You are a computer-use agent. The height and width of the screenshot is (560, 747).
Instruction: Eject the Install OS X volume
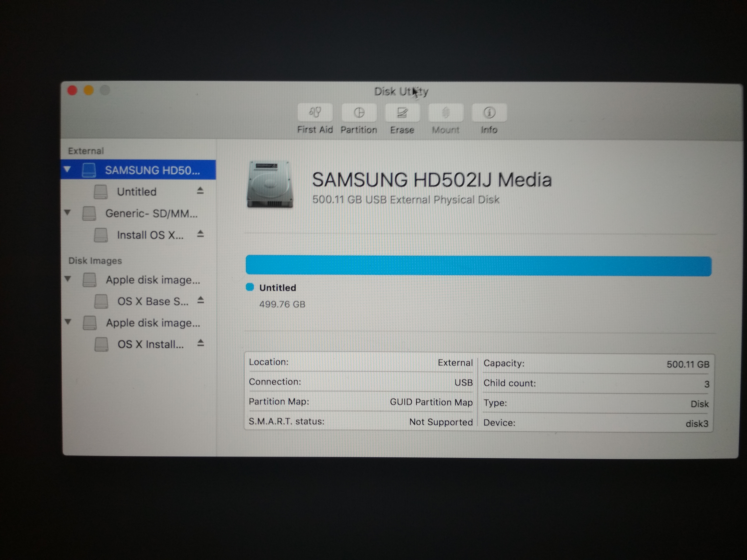point(200,234)
